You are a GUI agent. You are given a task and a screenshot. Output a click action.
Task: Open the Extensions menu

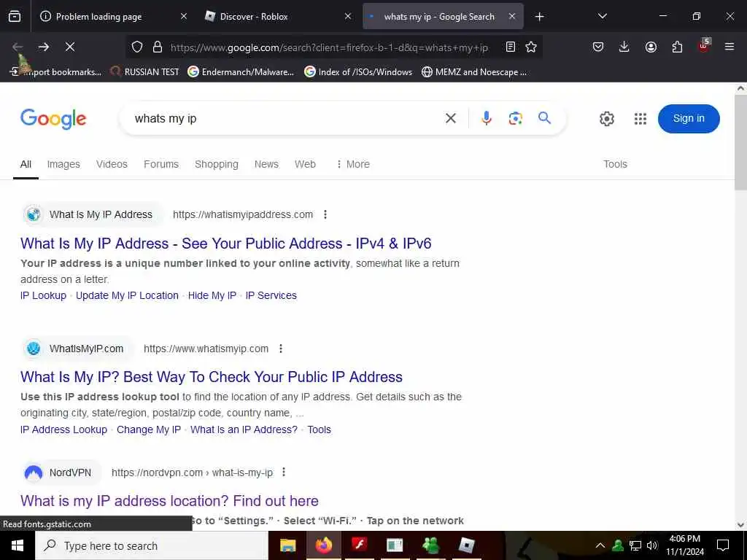677,47
